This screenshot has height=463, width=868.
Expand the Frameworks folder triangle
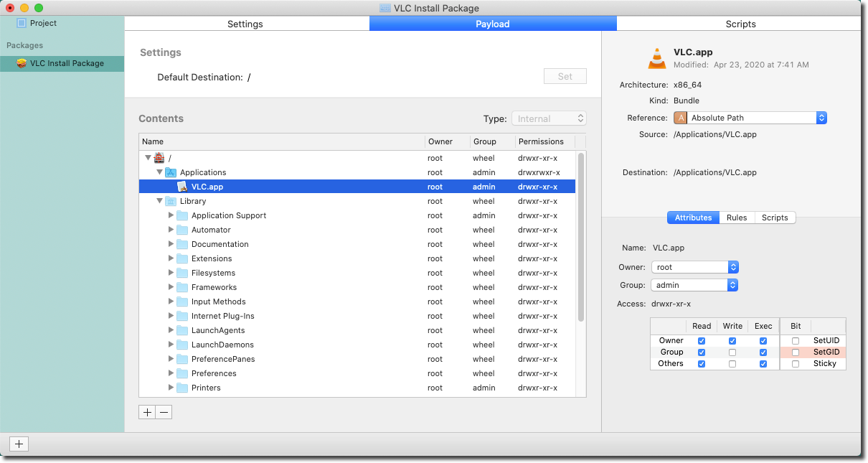171,287
